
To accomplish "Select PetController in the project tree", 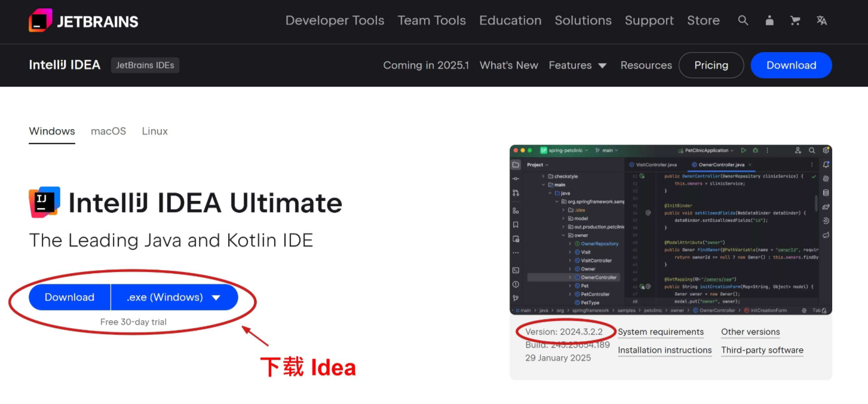I will pyautogui.click(x=592, y=294).
